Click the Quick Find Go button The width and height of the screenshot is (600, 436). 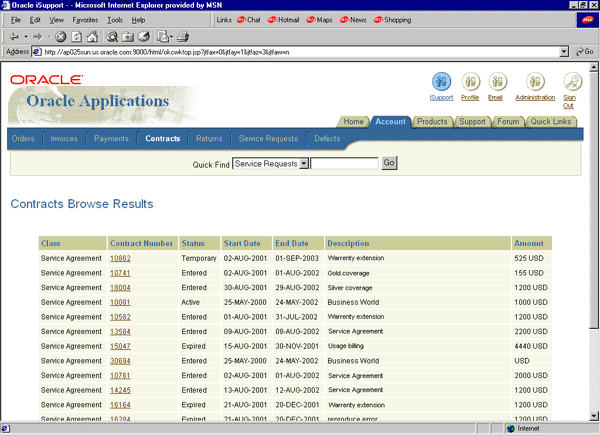[389, 163]
